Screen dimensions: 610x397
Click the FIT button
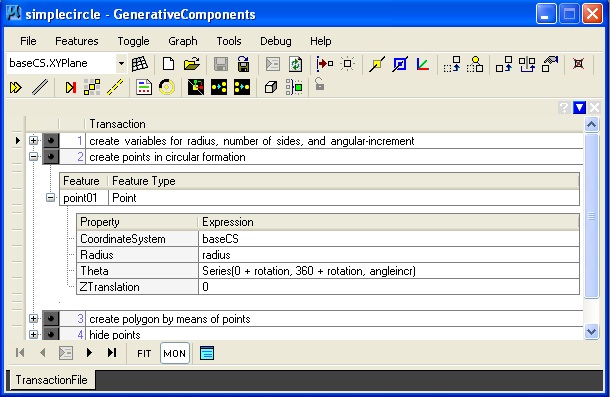click(x=144, y=353)
